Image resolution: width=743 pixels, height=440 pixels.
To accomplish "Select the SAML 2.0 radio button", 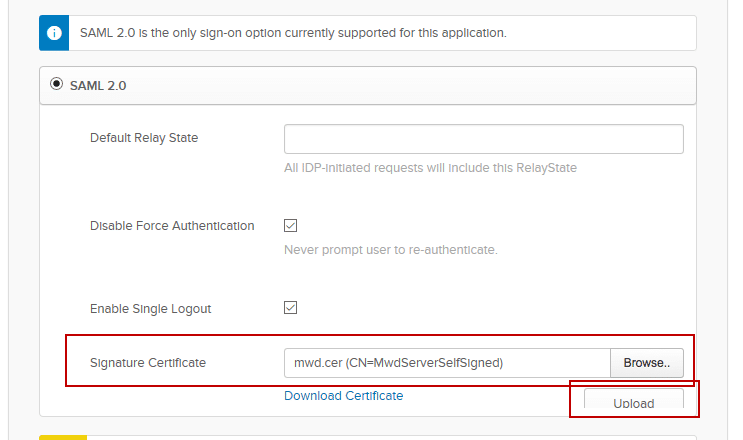I will pos(57,84).
